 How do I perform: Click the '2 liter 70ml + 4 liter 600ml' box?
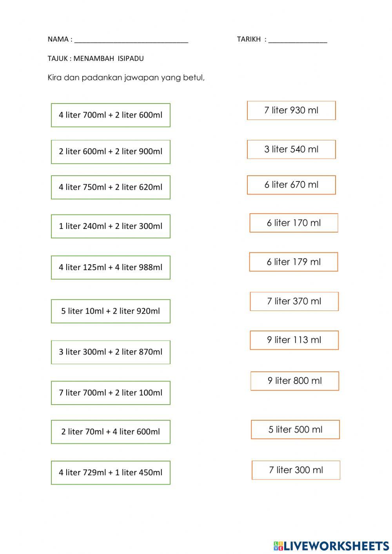[x=111, y=432]
